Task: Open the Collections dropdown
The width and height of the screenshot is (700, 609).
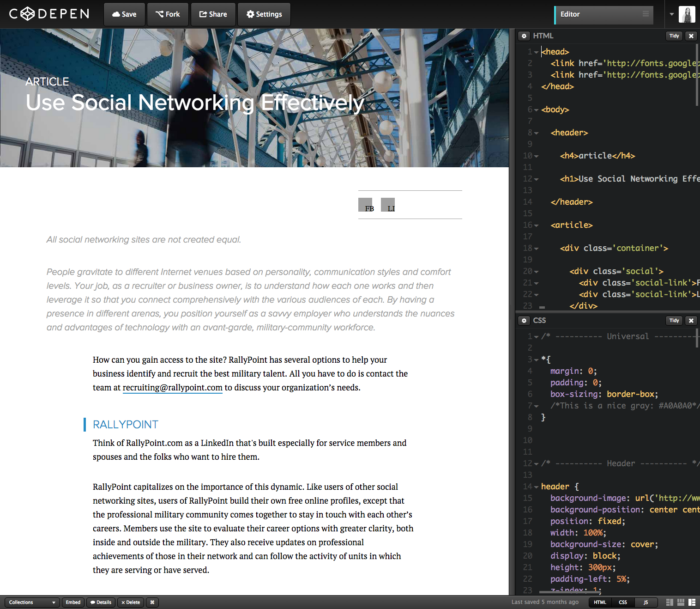Action: (32, 602)
